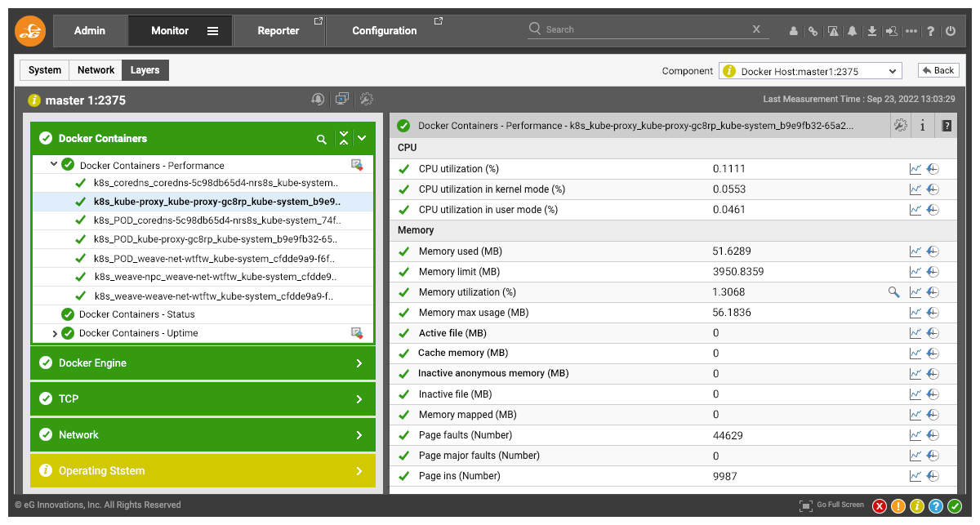This screenshot has height=525, width=980.
Task: Click the collapse-all arrows in Docker Containers header
Action: pyautogui.click(x=344, y=139)
